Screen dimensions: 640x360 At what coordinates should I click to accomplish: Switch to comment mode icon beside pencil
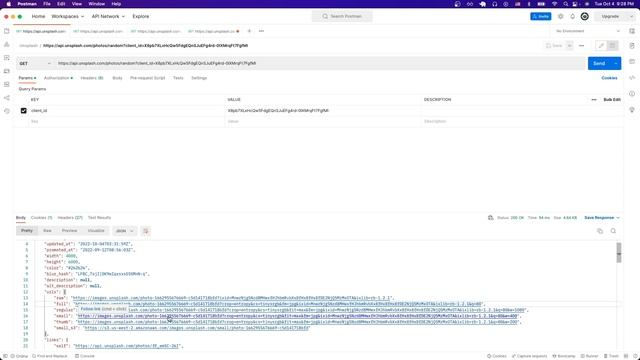coord(612,46)
